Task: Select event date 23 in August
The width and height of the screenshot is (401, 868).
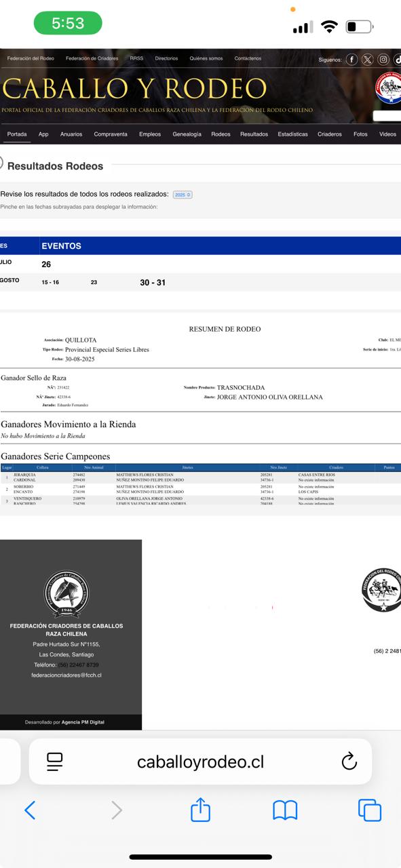Action: coord(94,282)
